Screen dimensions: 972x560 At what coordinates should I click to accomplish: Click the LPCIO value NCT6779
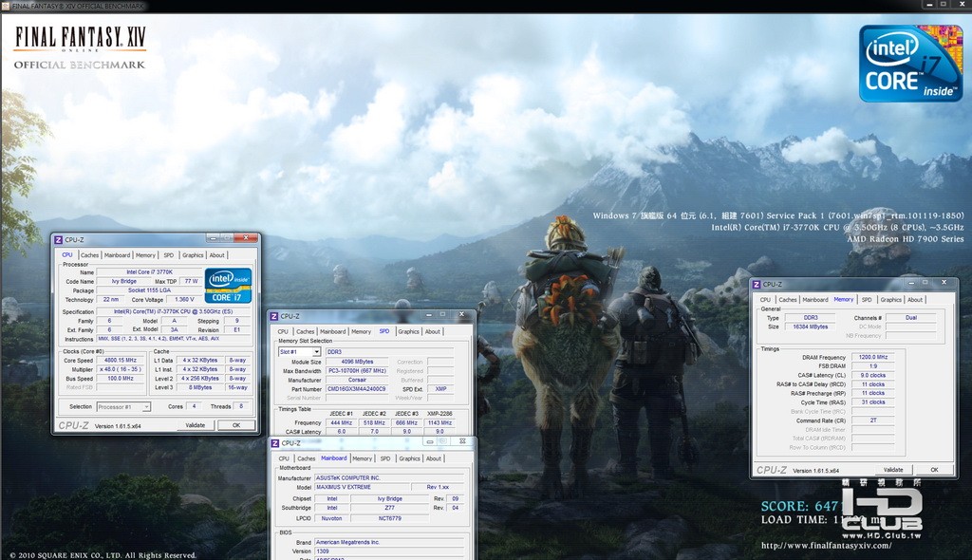coord(389,518)
